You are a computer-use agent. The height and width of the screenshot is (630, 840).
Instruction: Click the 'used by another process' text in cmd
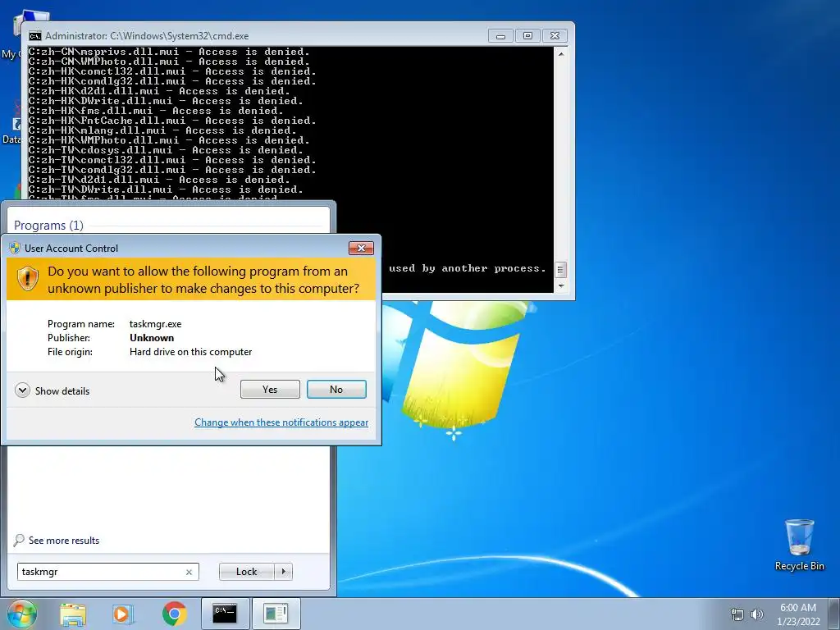467,268
